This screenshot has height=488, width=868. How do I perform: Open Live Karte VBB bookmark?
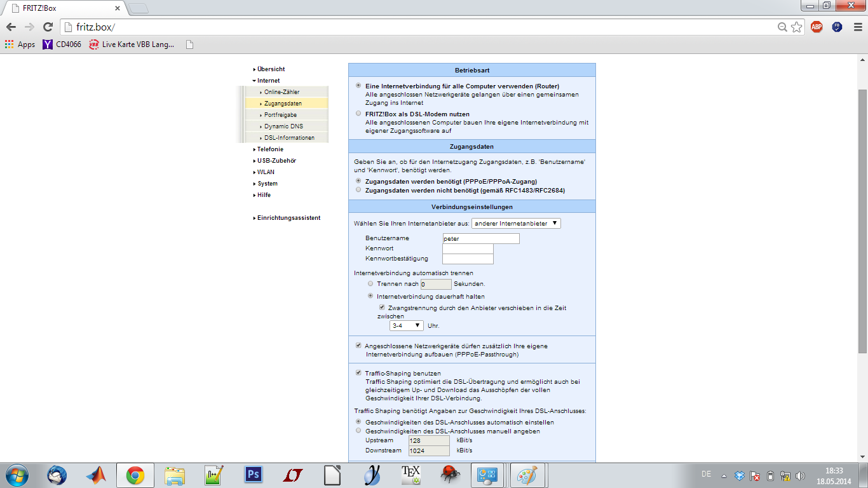click(132, 44)
